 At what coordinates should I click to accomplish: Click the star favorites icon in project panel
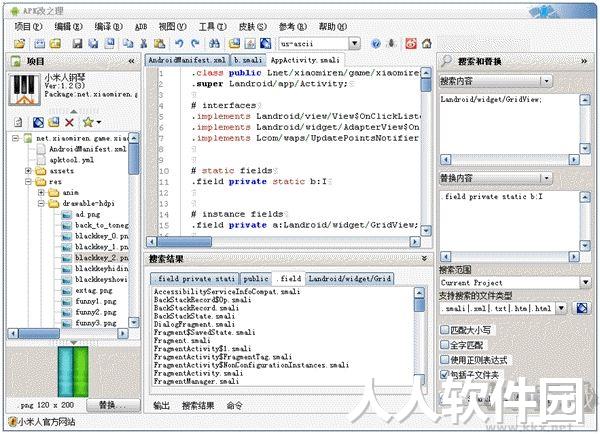click(88, 122)
